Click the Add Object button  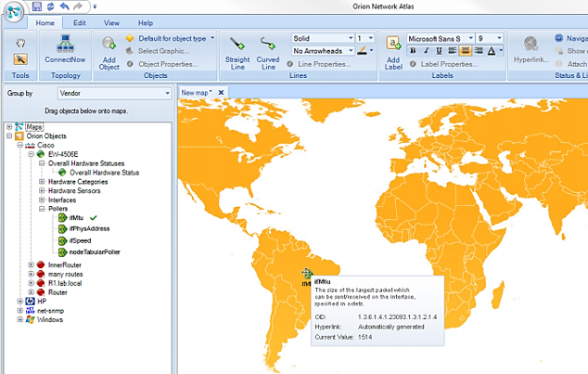(x=109, y=53)
